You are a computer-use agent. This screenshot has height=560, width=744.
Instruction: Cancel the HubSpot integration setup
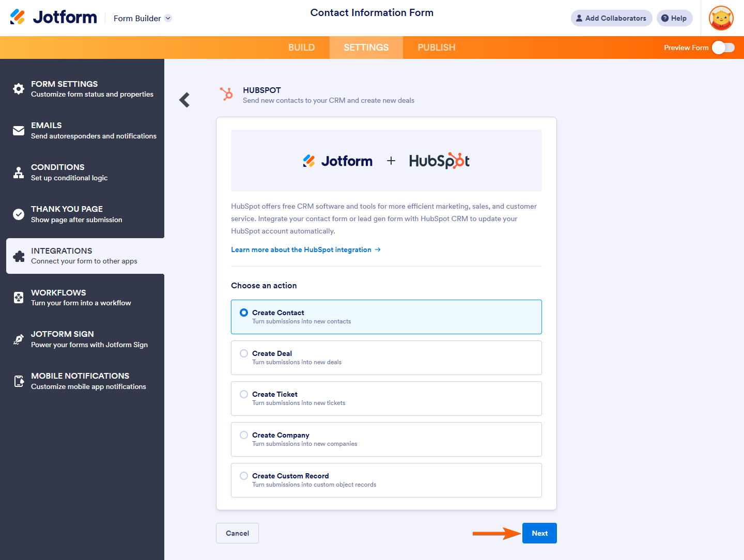click(x=237, y=533)
